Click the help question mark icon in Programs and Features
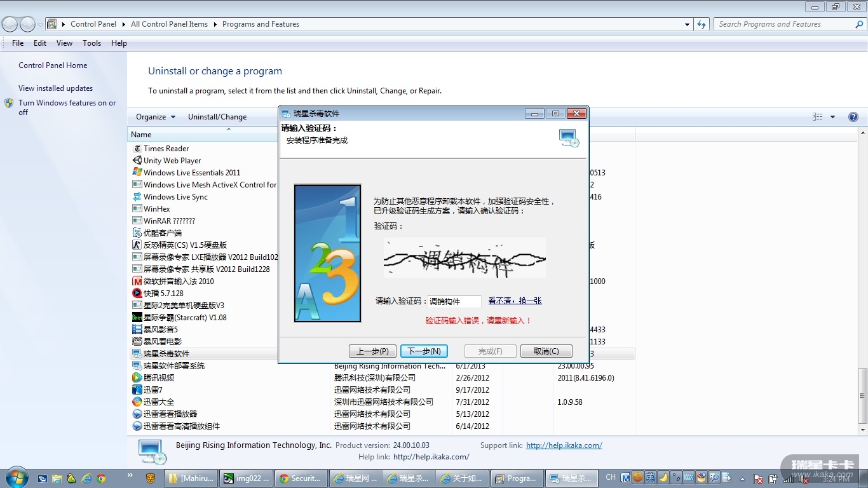868x488 pixels. click(x=853, y=117)
